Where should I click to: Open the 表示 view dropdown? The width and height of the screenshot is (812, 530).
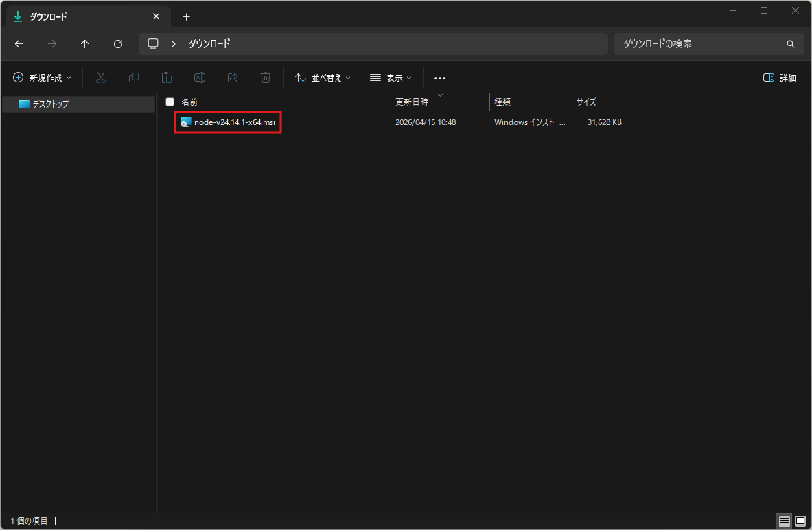[391, 78]
